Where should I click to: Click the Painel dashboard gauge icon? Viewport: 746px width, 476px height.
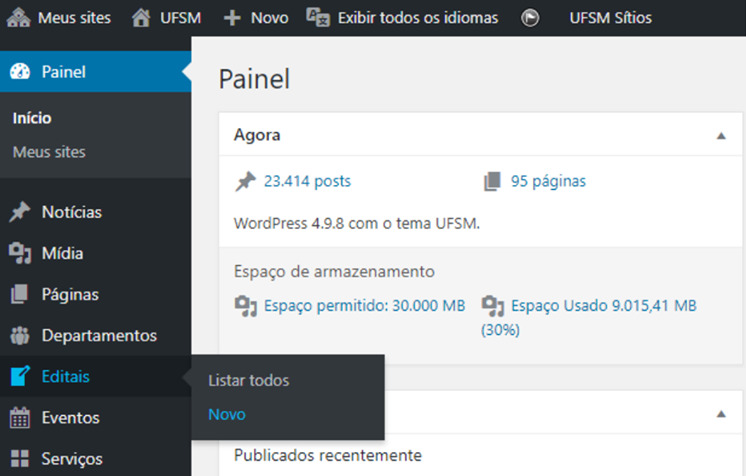pyautogui.click(x=19, y=72)
